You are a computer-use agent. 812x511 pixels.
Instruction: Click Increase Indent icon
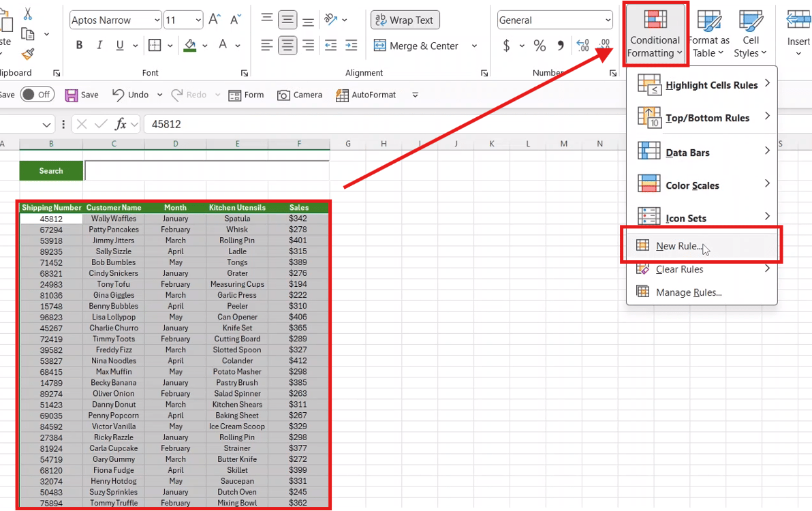click(351, 46)
